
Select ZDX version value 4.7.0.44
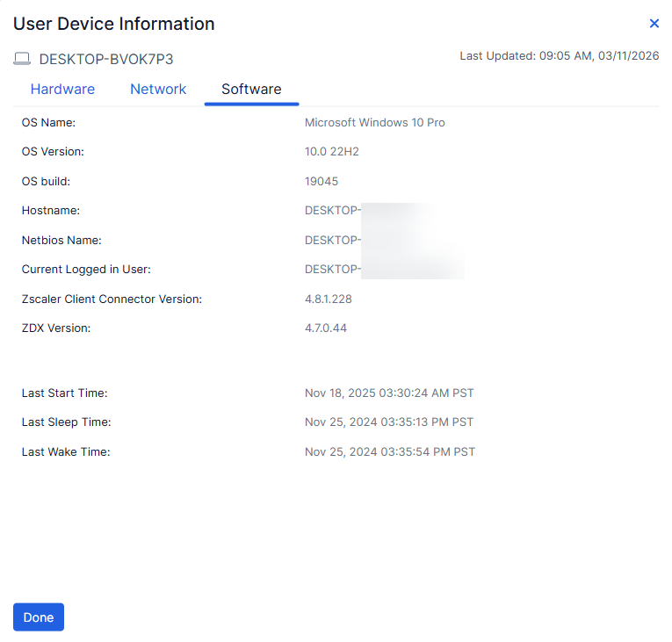coord(326,328)
